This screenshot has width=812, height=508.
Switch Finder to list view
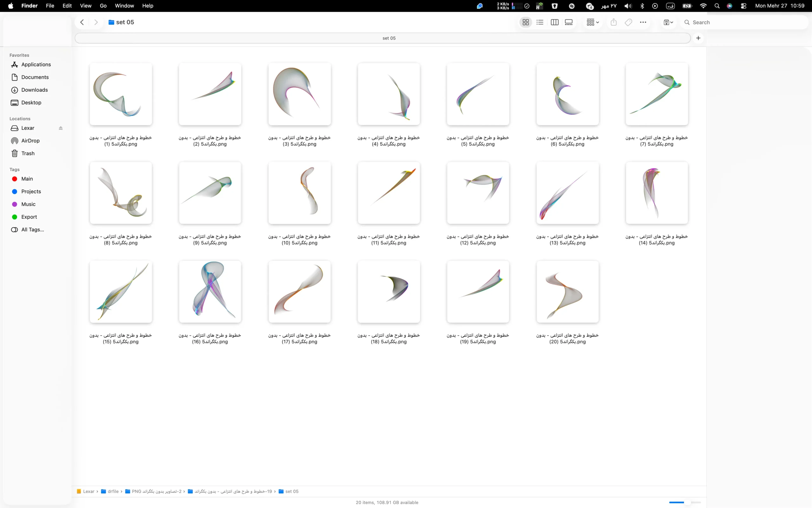pyautogui.click(x=540, y=22)
